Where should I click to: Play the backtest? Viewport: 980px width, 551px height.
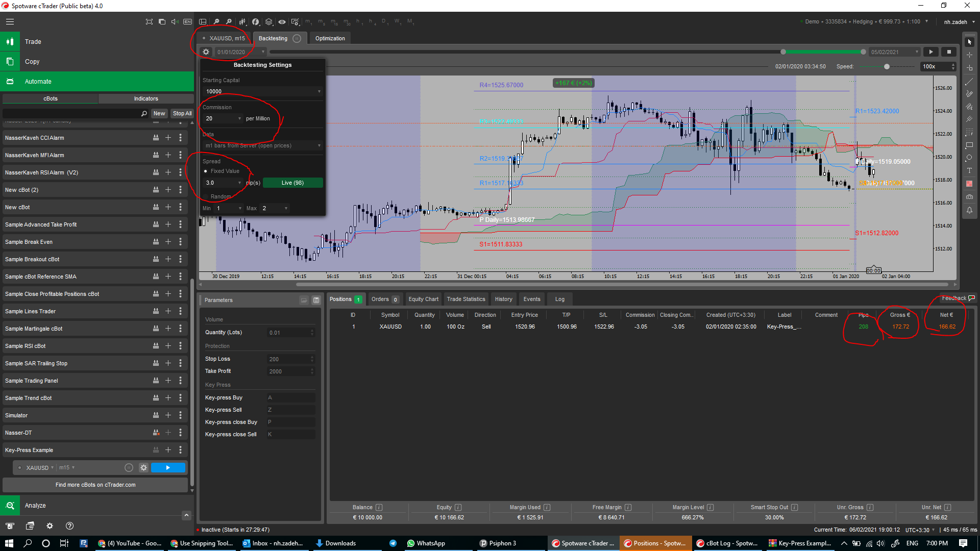tap(931, 52)
